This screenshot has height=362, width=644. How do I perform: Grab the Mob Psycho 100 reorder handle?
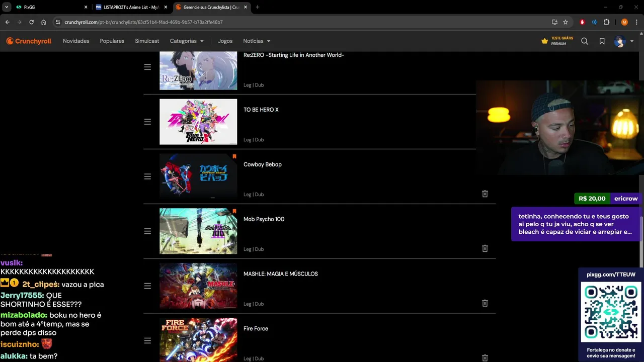click(x=147, y=231)
